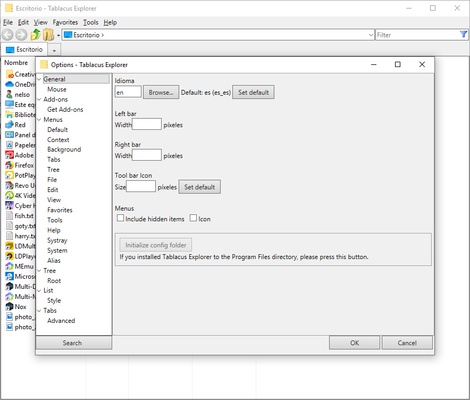Image resolution: width=470 pixels, height=400 pixels.
Task: Open the Help menu
Action: coord(110,22)
